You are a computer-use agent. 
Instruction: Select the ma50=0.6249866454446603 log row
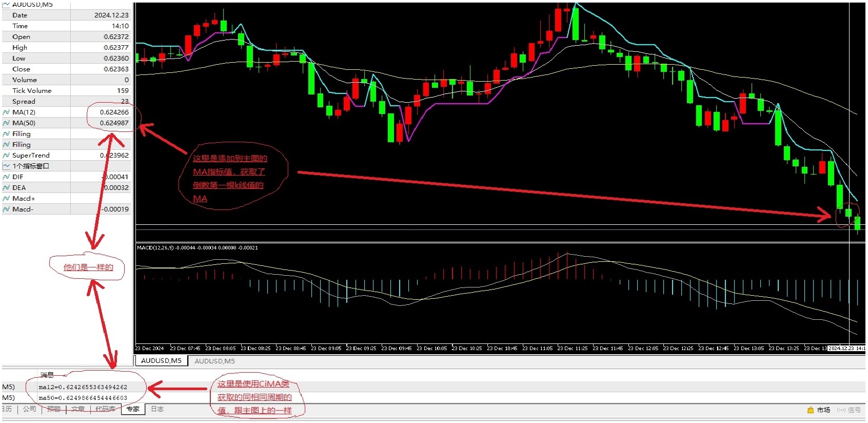pyautogui.click(x=83, y=398)
